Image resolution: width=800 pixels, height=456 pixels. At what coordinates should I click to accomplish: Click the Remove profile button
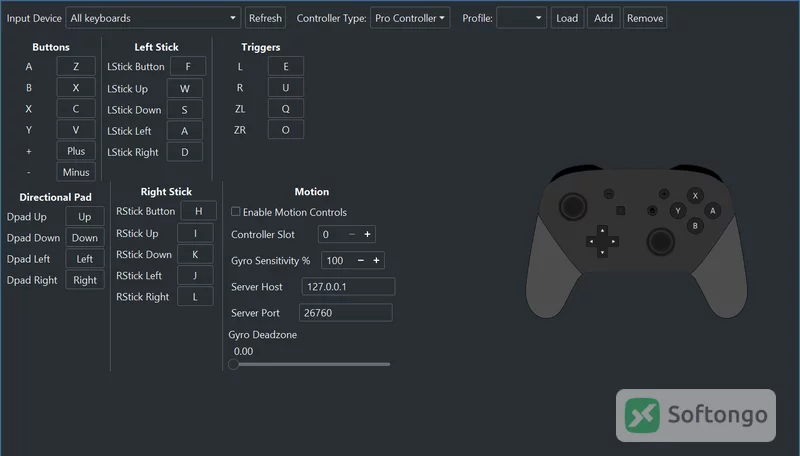pos(645,18)
